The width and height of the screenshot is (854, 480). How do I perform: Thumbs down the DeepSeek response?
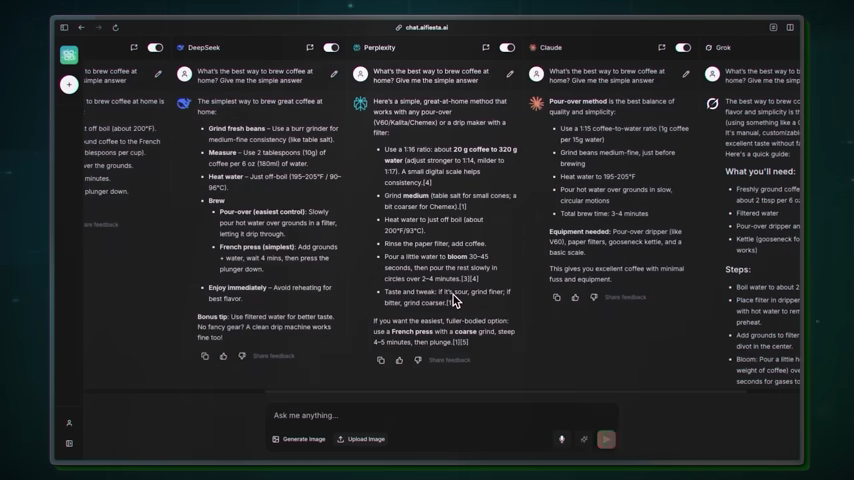pos(242,356)
